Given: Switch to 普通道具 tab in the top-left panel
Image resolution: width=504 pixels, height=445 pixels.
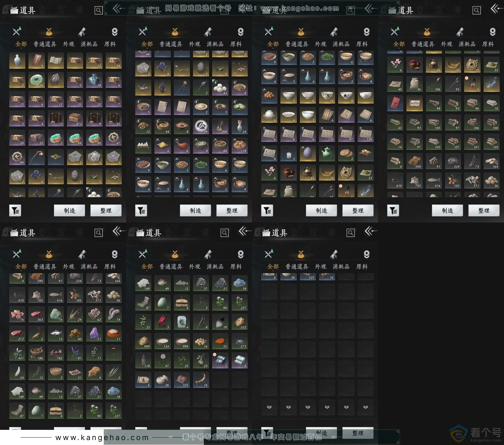Looking at the screenshot, I should (45, 44).
